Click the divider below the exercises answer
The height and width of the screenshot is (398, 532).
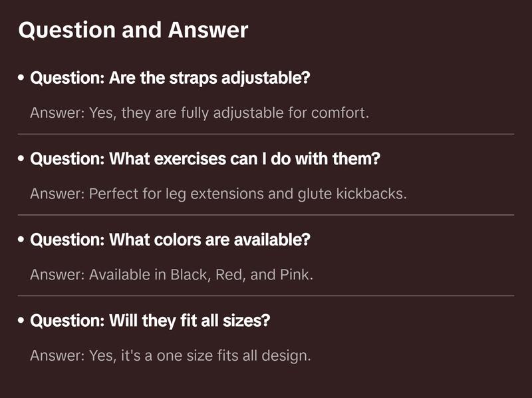(x=266, y=215)
